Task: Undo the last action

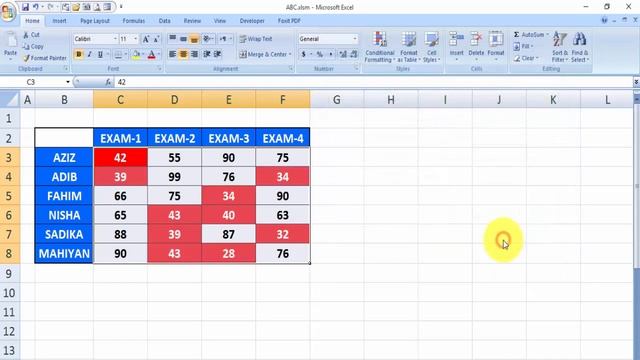Action: 36,7
